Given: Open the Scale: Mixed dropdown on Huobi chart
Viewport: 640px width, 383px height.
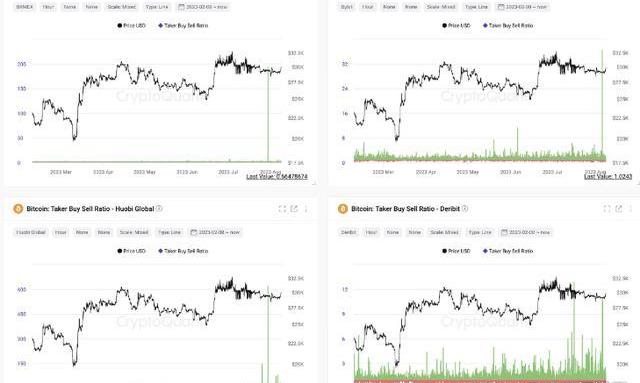Looking at the screenshot, I should pos(133,232).
